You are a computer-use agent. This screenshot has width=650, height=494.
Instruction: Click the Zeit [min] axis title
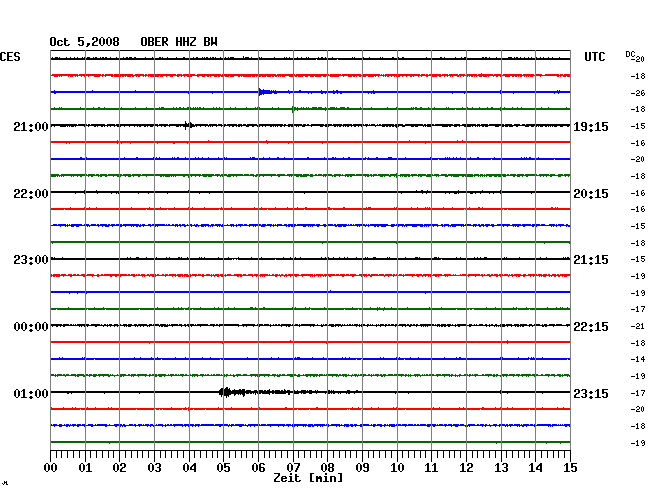pyautogui.click(x=308, y=478)
